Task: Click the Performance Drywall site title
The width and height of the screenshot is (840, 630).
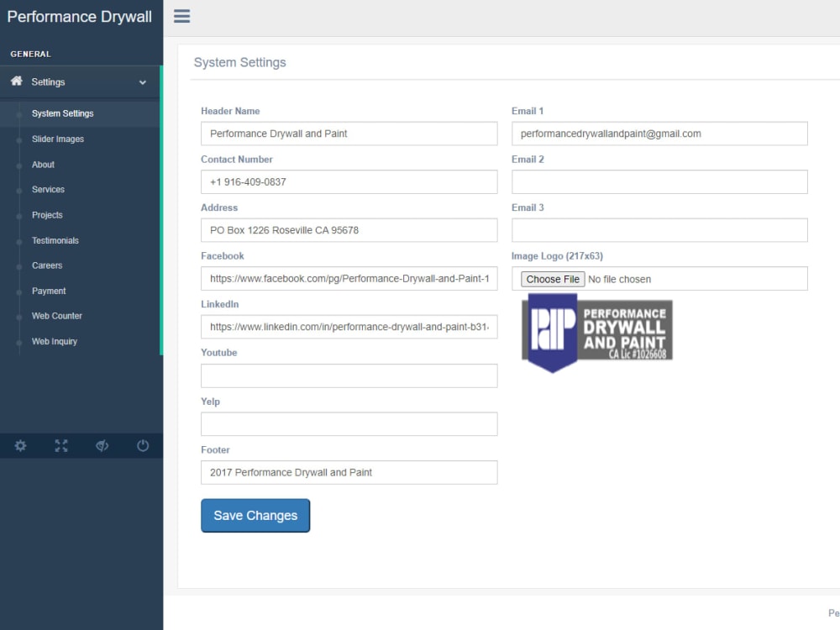Action: tap(79, 17)
